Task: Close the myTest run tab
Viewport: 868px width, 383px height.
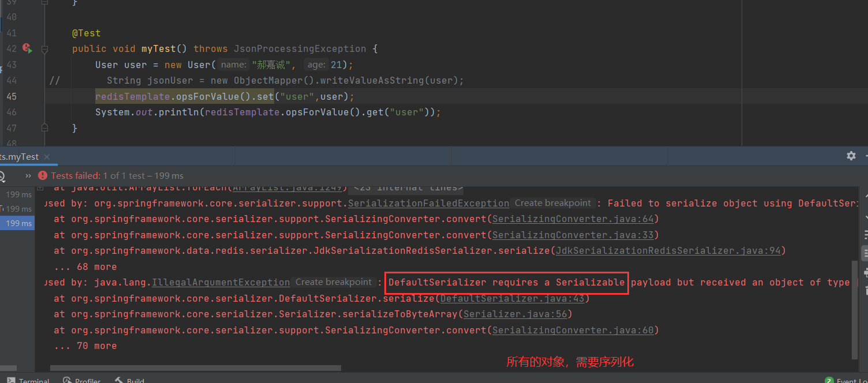Action: pos(47,157)
